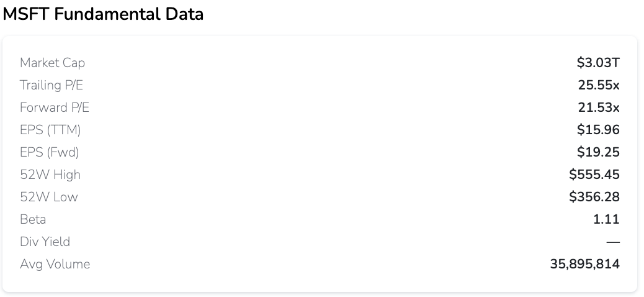Image resolution: width=644 pixels, height=297 pixels.
Task: Click the 25.55x trailing P/E value
Action: pos(599,85)
